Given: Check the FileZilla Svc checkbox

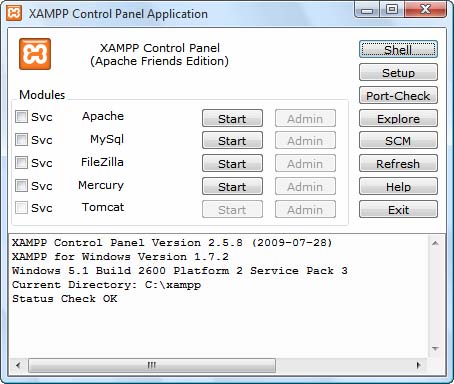Looking at the screenshot, I should pos(21,163).
